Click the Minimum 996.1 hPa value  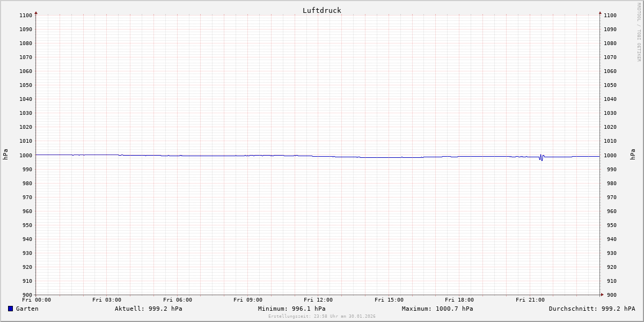[291, 309]
